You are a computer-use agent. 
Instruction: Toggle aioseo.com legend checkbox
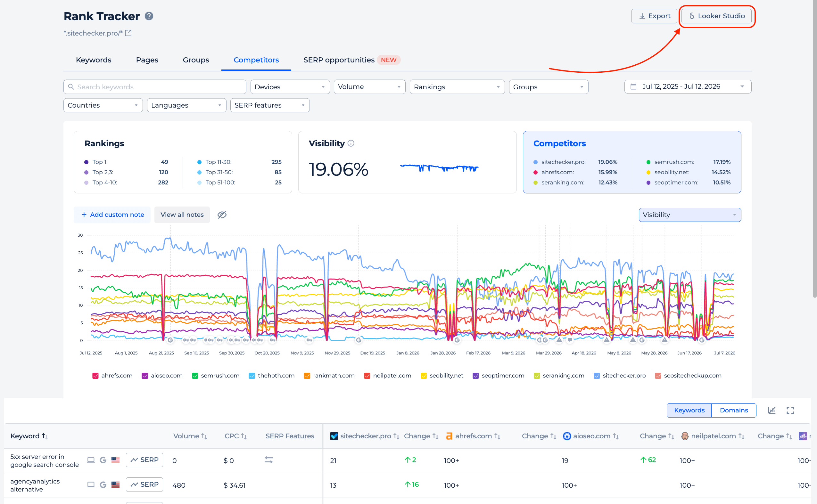click(x=145, y=376)
